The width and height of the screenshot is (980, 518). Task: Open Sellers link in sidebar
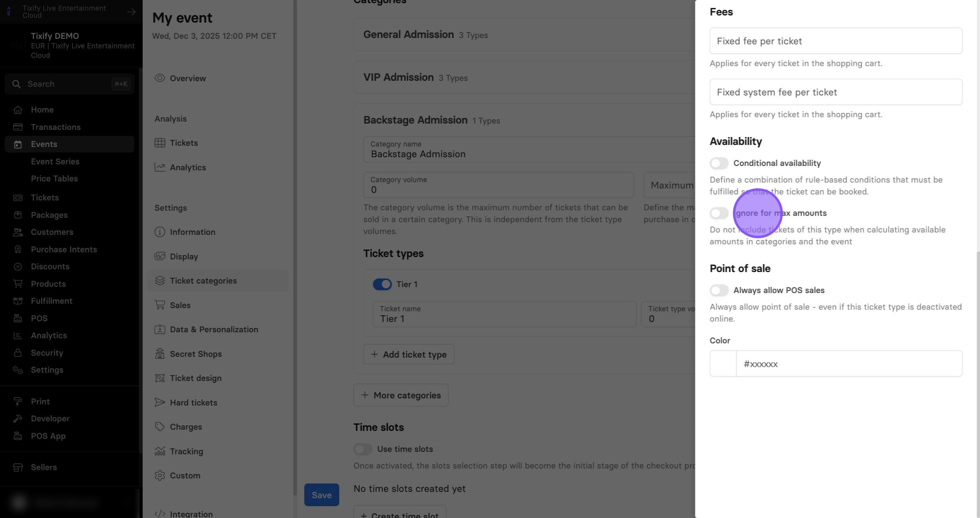[44, 467]
